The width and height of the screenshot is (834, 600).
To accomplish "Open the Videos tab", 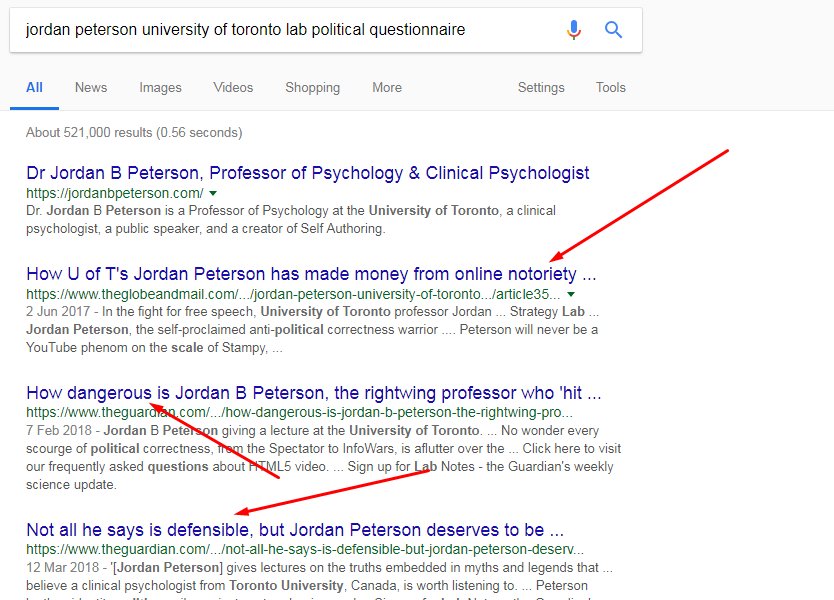I will pos(233,88).
